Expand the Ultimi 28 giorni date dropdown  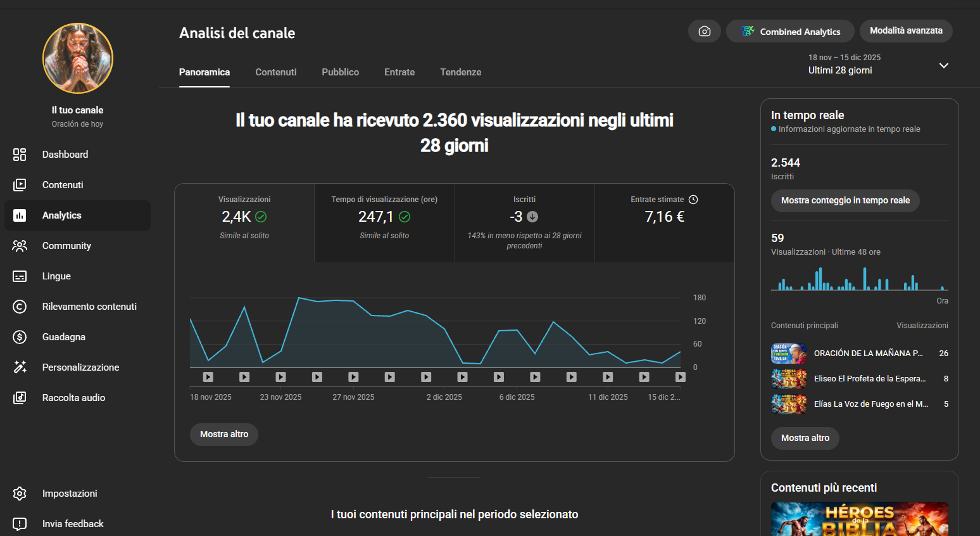[943, 65]
